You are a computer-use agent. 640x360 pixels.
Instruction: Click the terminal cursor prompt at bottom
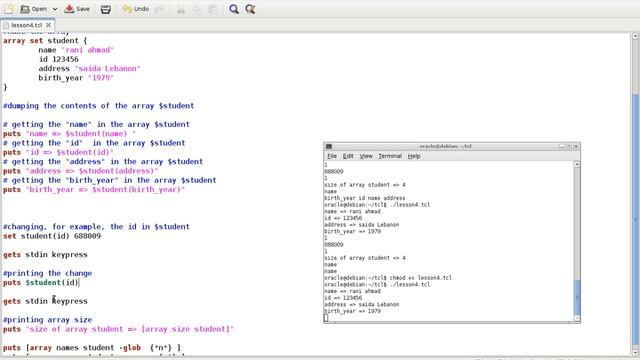326,318
